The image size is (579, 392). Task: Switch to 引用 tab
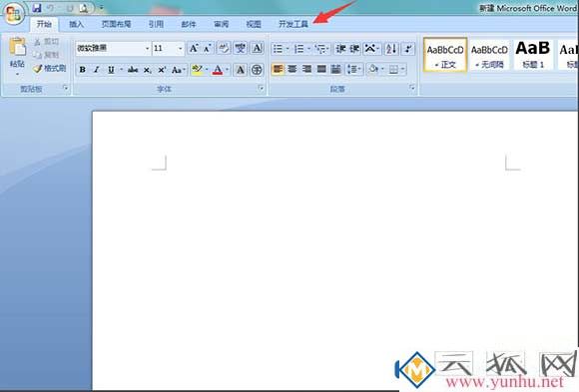pos(156,24)
